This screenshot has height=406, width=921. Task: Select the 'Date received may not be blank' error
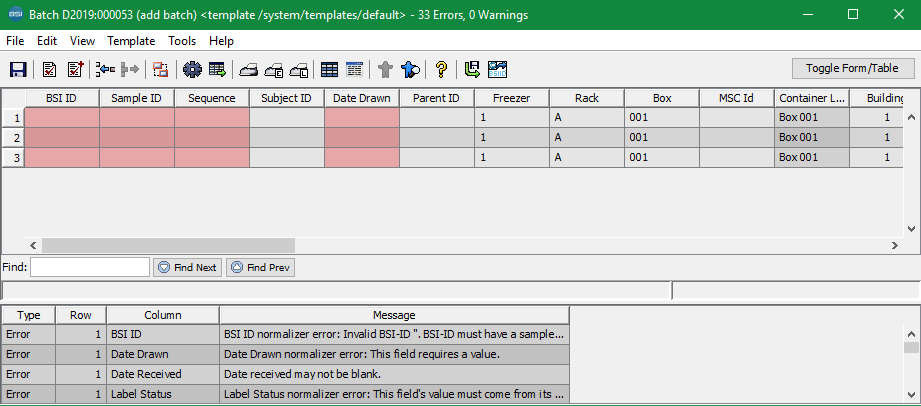tap(285, 374)
